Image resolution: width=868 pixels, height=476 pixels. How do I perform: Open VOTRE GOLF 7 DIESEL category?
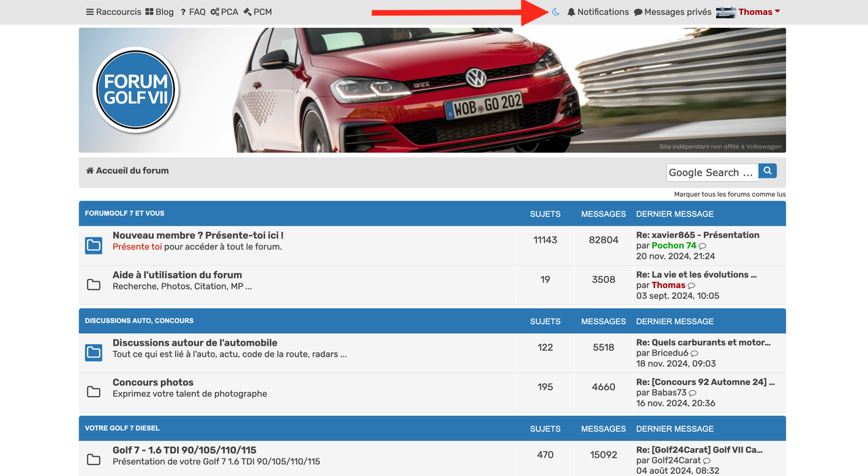pos(122,428)
